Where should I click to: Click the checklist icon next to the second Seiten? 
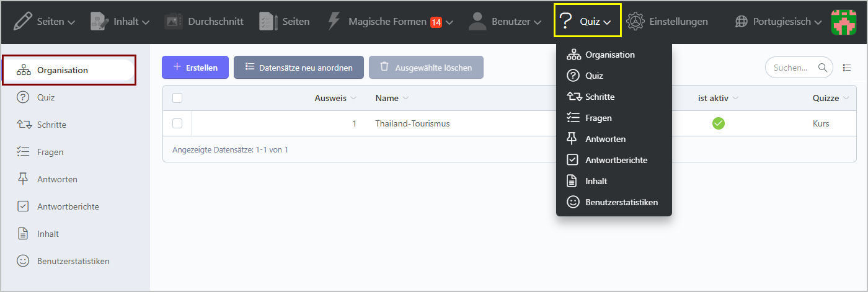[268, 21]
